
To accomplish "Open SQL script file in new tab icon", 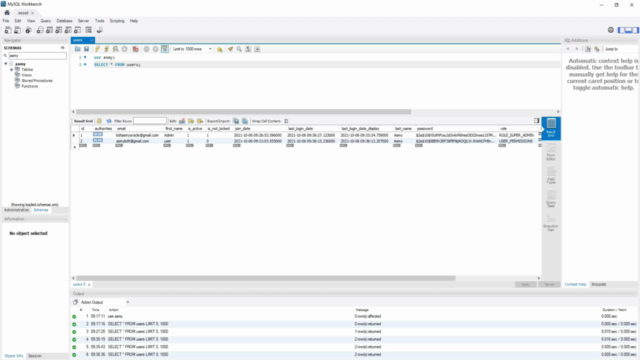I will point(18,30).
